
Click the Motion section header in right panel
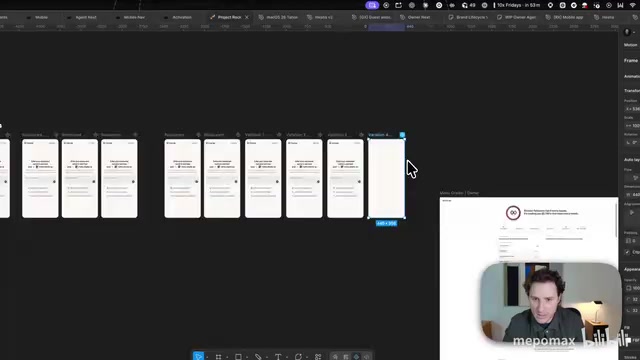(631, 45)
